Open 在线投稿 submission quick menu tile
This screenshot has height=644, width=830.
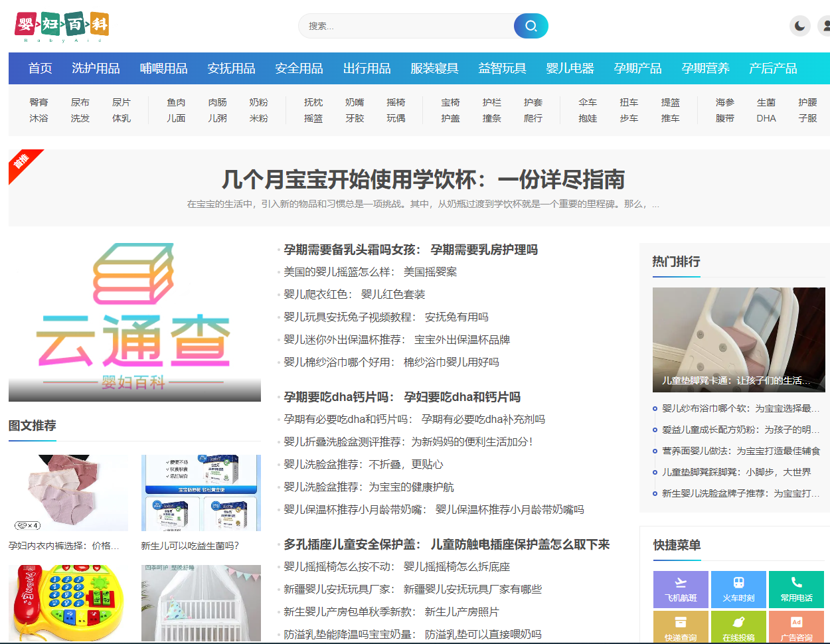[738, 627]
